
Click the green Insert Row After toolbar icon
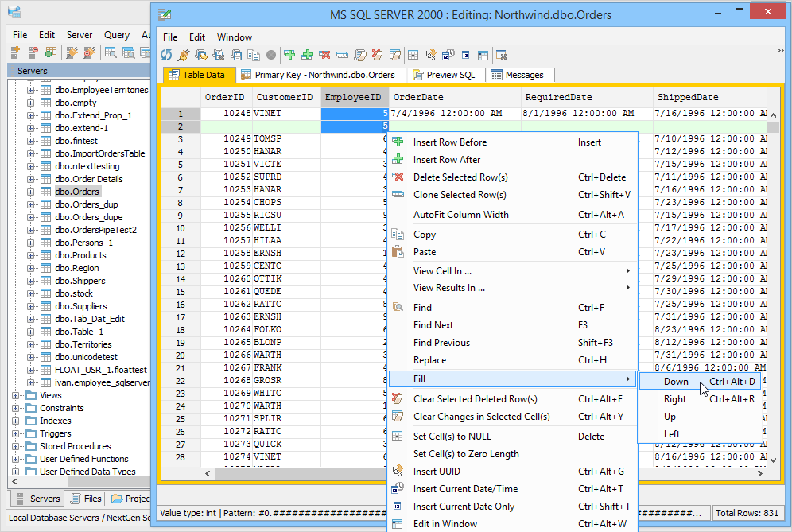pyautogui.click(x=307, y=55)
